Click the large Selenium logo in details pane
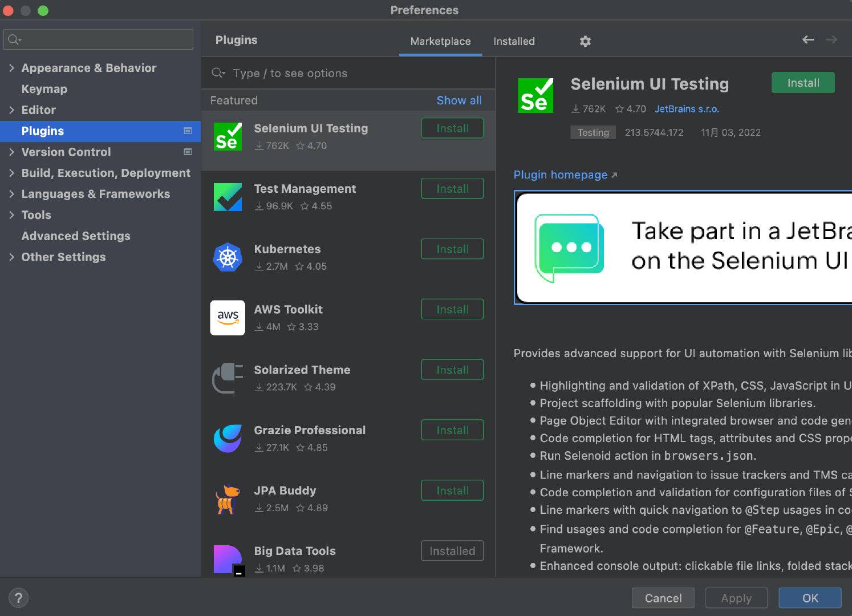The image size is (852, 616). [535, 95]
